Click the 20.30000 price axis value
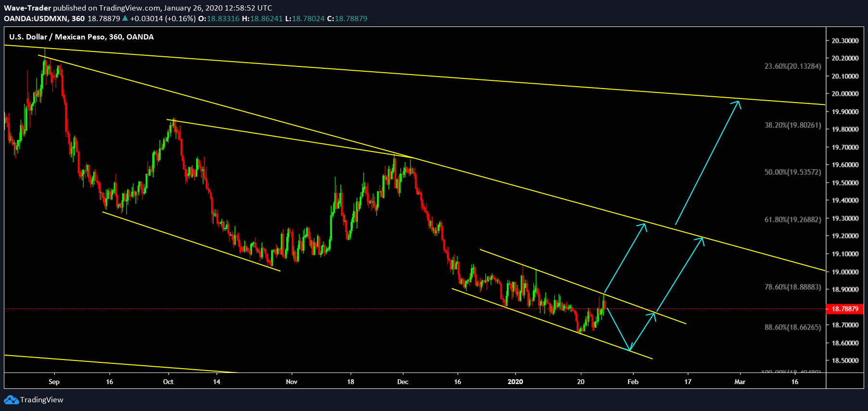 (x=845, y=41)
